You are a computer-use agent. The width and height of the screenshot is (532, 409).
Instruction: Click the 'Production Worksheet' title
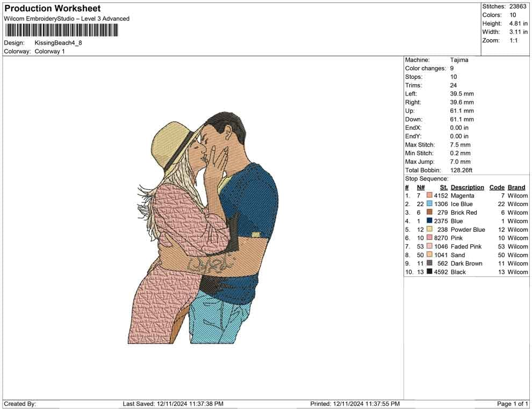pyautogui.click(x=53, y=9)
